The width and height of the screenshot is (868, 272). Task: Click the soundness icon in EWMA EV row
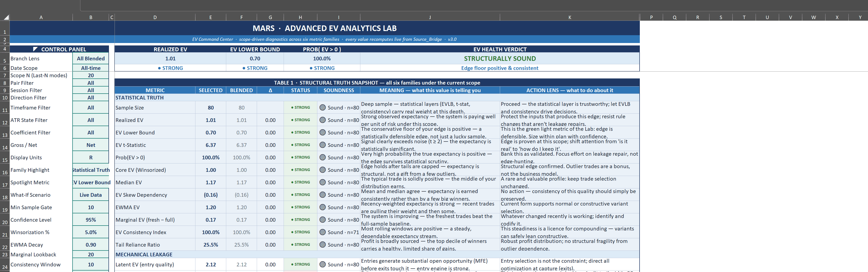coord(322,207)
